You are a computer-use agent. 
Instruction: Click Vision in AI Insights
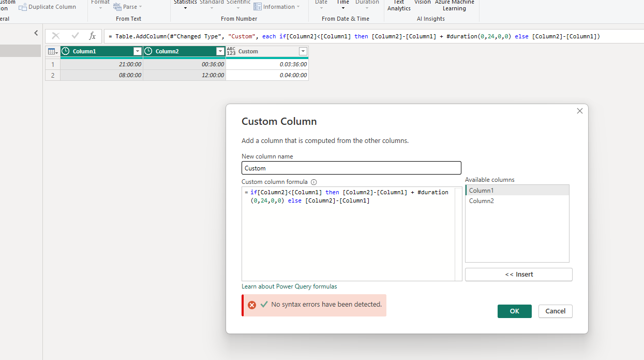pyautogui.click(x=423, y=3)
